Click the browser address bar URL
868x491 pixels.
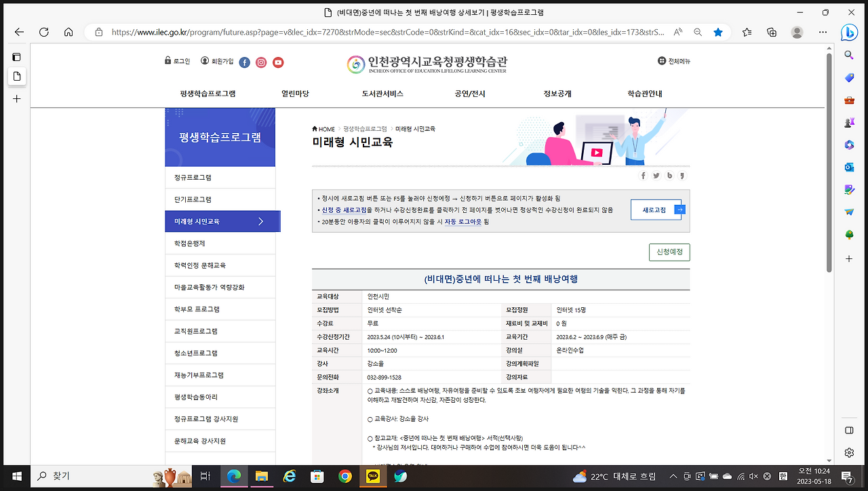[387, 32]
